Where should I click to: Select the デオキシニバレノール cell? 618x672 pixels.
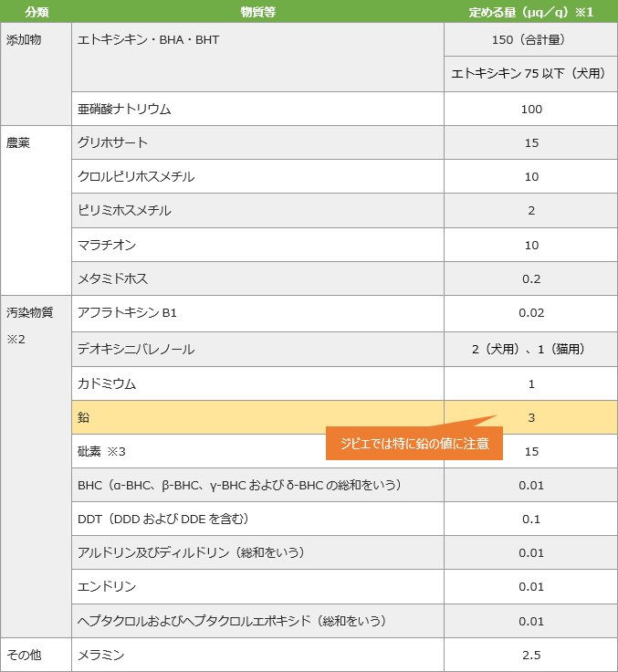pos(257,349)
